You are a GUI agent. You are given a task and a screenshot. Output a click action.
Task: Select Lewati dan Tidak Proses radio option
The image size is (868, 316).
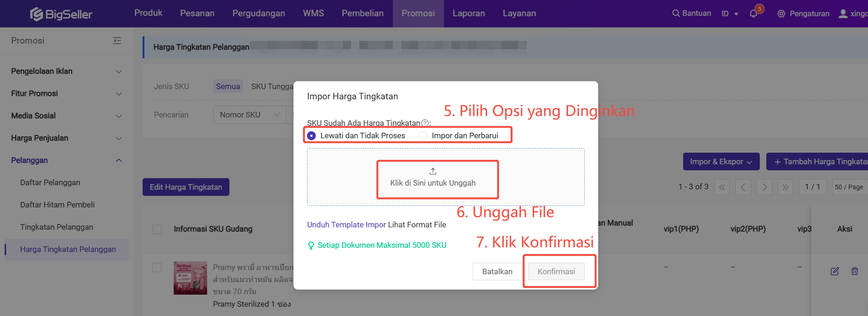coord(312,135)
